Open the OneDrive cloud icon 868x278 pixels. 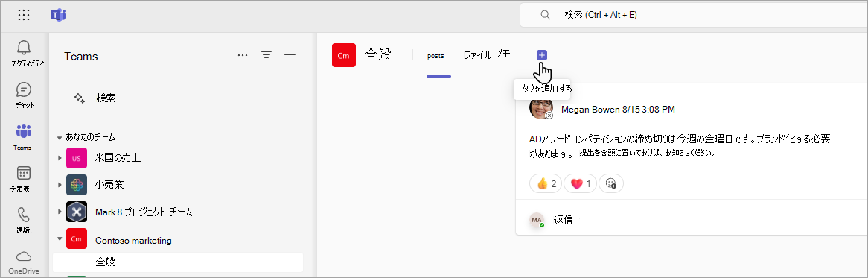tap(23, 256)
